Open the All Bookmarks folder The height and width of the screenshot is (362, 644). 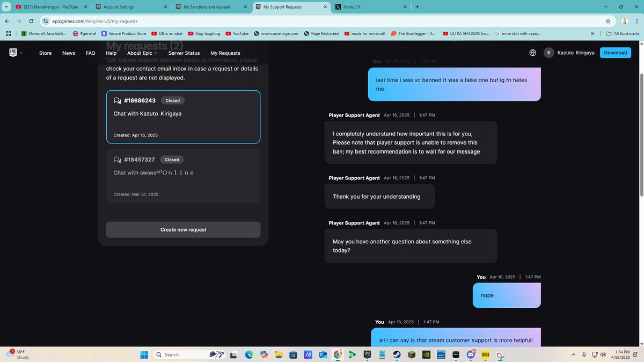tap(623, 33)
